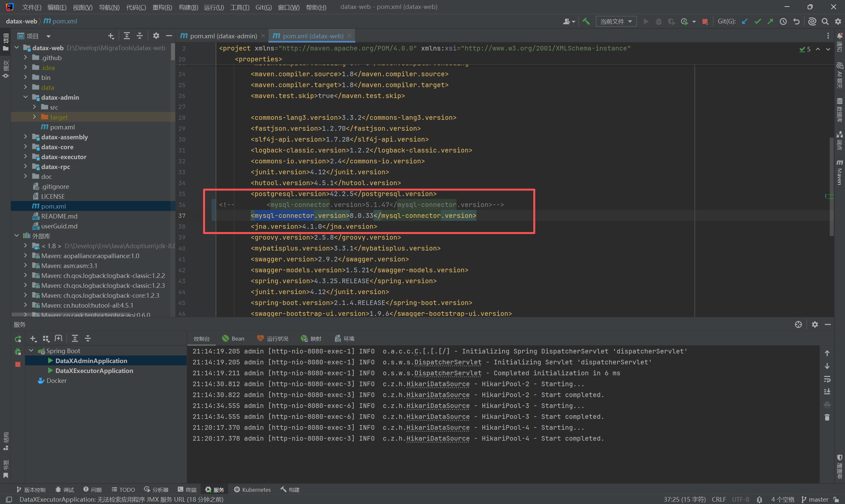Open Git history clock icon
Viewport: 845px width, 504px height.
pos(783,21)
